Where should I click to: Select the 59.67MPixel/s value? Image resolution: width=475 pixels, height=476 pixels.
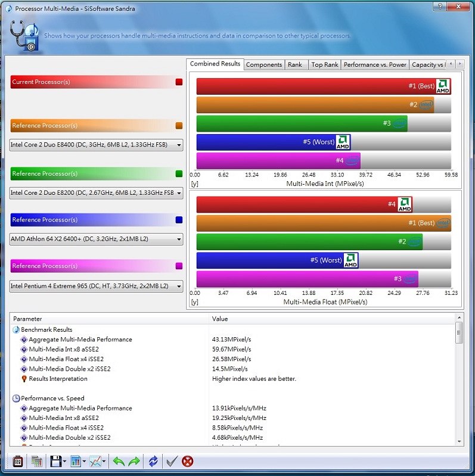click(231, 350)
